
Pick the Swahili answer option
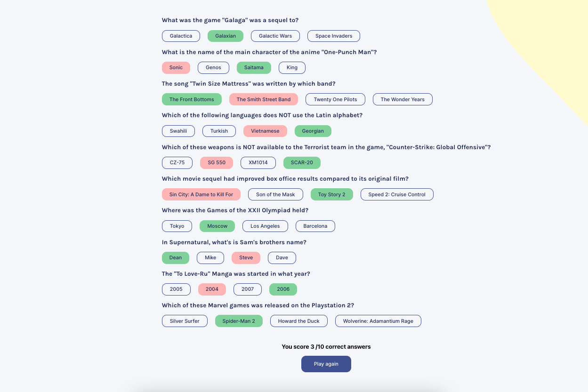(178, 131)
